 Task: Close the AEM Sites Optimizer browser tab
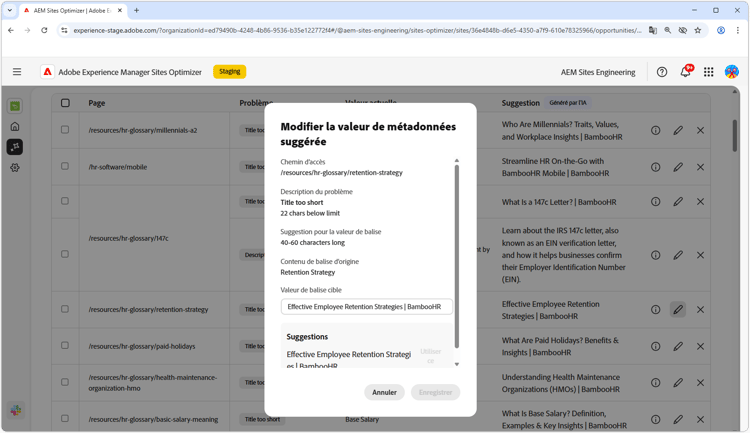(120, 10)
